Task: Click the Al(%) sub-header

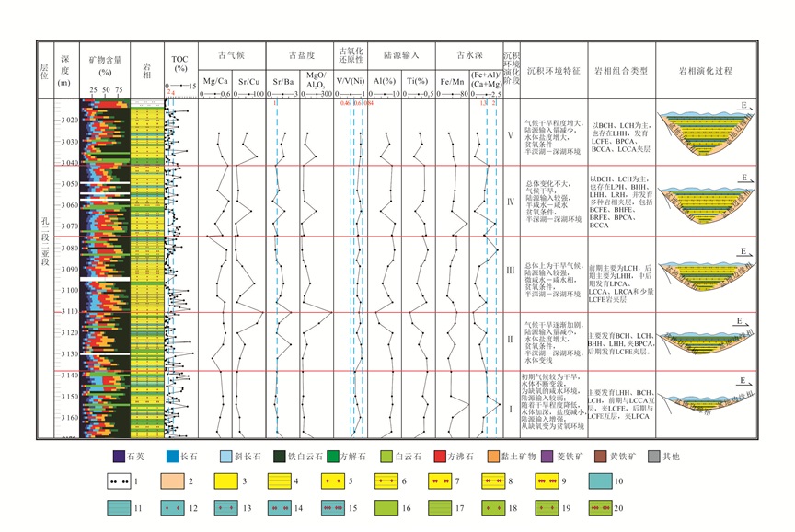Action: (x=385, y=81)
